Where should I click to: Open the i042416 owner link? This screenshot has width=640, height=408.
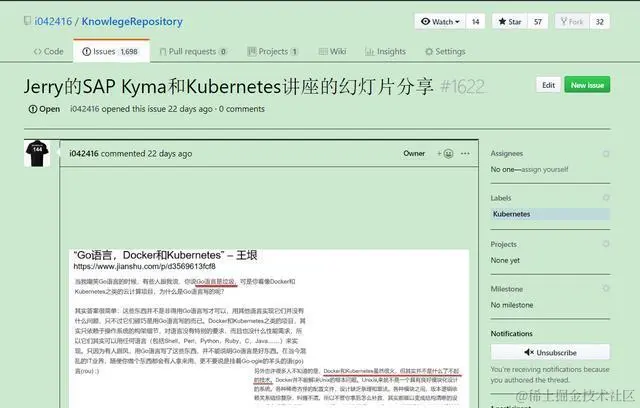53,21
